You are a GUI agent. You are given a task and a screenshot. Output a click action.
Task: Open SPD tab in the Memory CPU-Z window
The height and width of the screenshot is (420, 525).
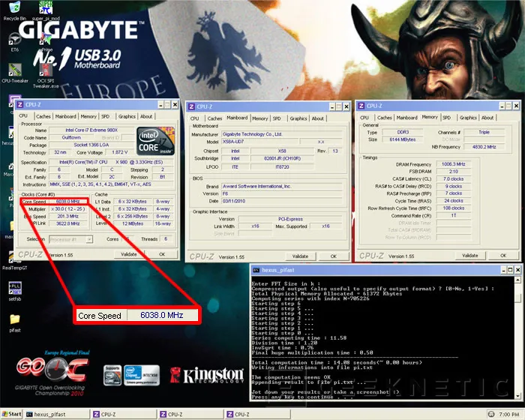(447, 118)
